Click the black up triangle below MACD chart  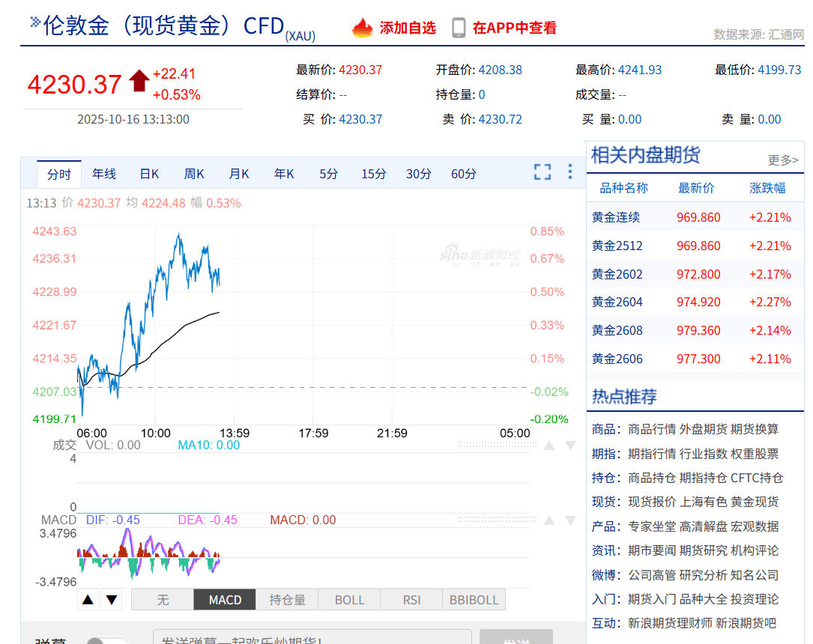coord(88,600)
